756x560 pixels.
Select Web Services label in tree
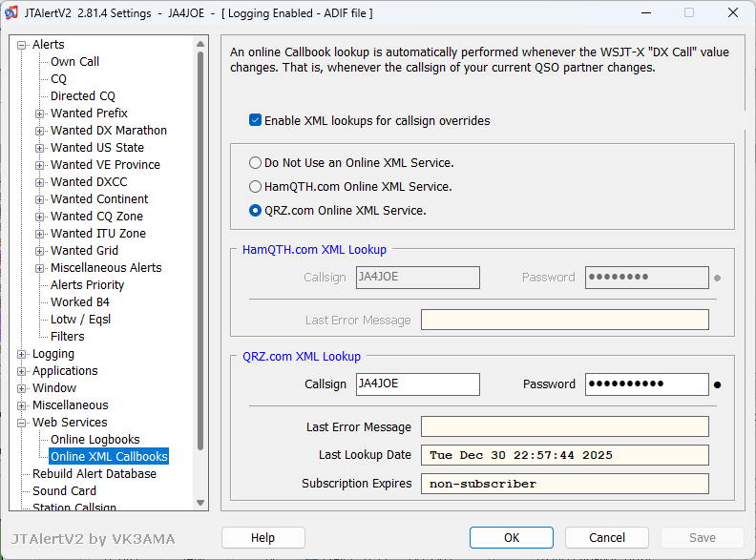coord(70,423)
